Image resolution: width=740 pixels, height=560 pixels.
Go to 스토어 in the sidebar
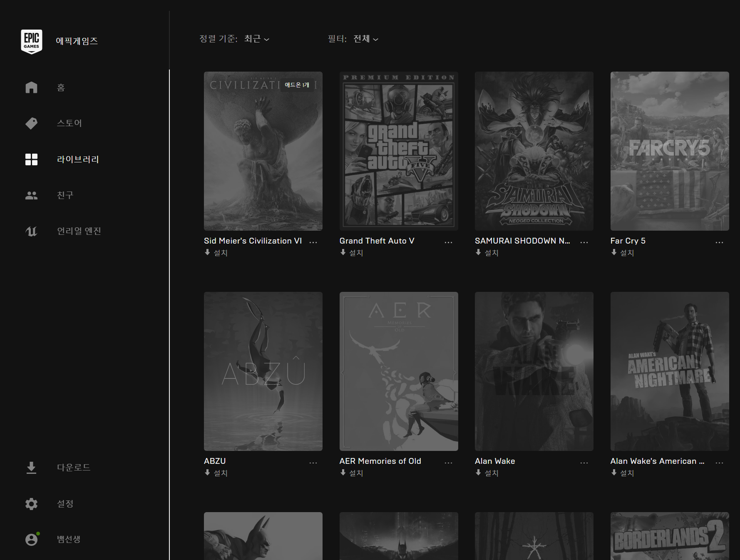click(70, 123)
